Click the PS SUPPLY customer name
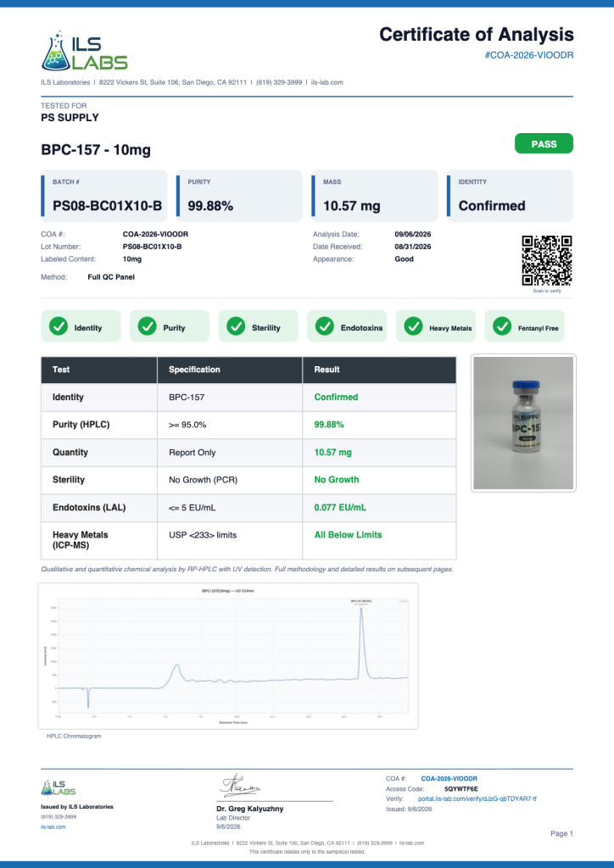The height and width of the screenshot is (868, 614). 70,118
